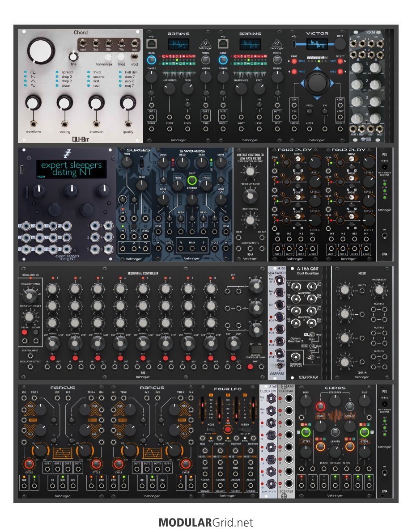Click blue A arrow beside Victor joystick
Viewport: 412px width, 532px height.
[x=302, y=84]
